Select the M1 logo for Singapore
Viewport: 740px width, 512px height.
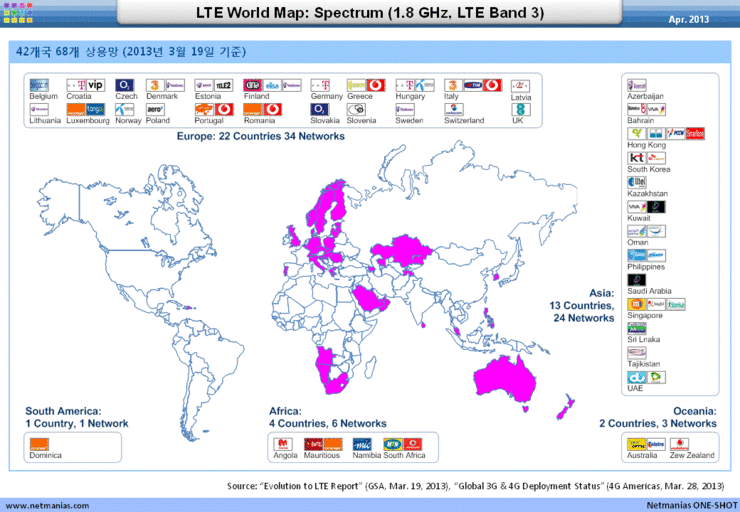[637, 304]
